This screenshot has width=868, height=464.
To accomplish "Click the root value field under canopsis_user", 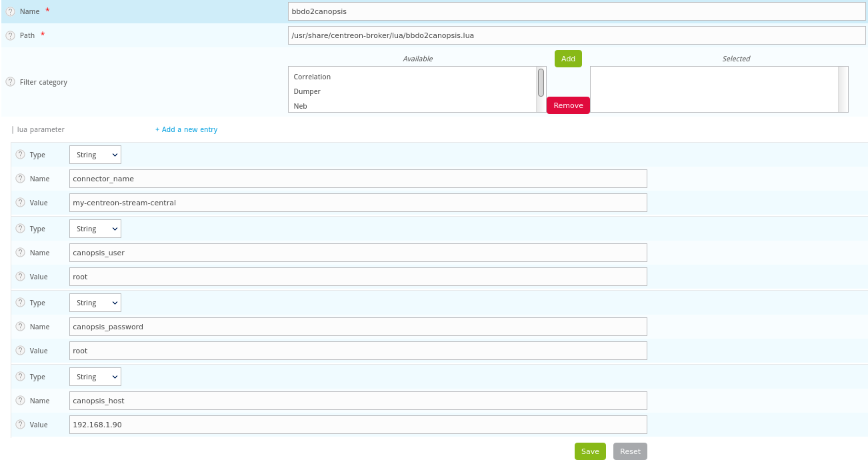I will tap(358, 277).
